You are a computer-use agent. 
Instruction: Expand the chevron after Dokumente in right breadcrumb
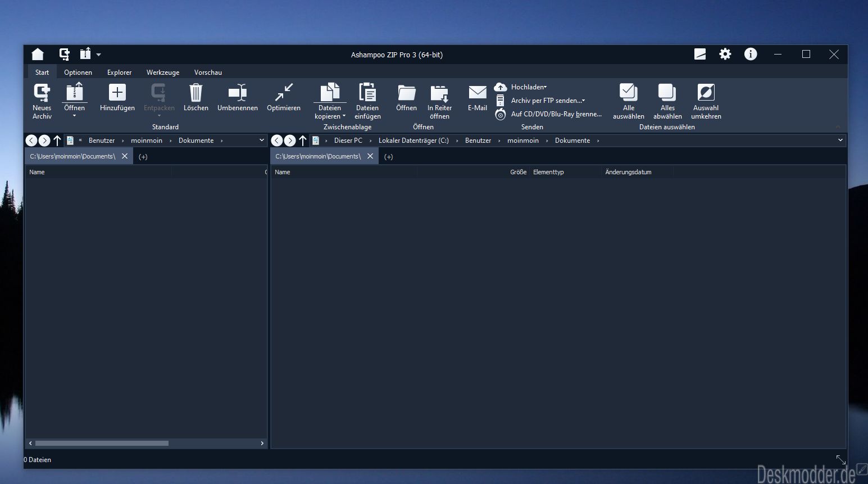tap(598, 141)
